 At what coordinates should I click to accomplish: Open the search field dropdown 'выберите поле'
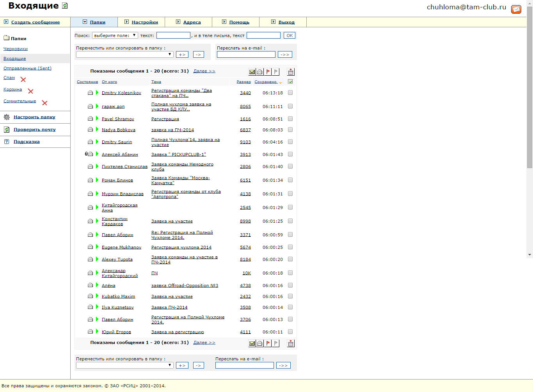115,35
